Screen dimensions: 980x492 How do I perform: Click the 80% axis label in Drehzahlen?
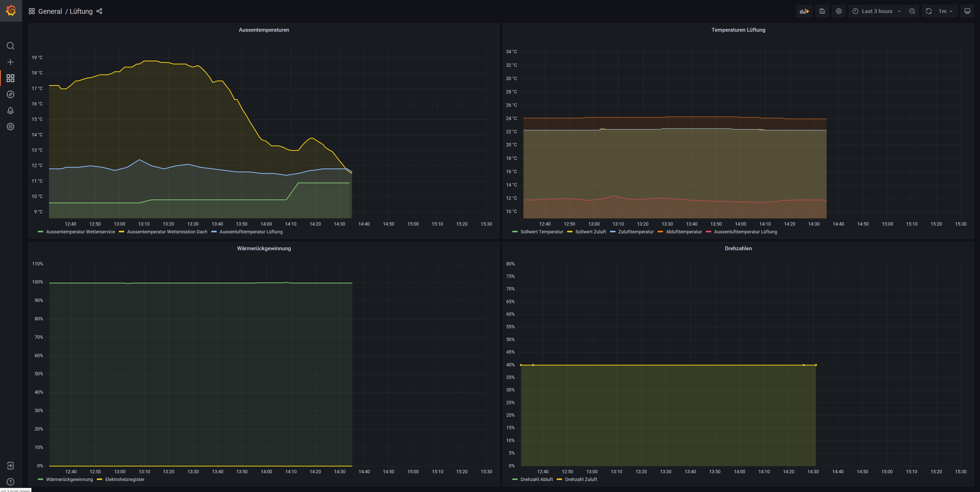[x=510, y=264]
